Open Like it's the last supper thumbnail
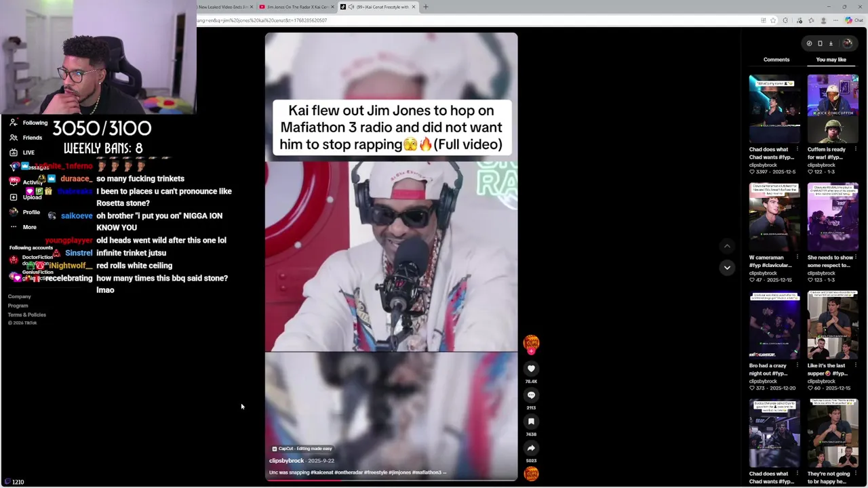Image resolution: width=868 pixels, height=488 pixels. point(833,325)
